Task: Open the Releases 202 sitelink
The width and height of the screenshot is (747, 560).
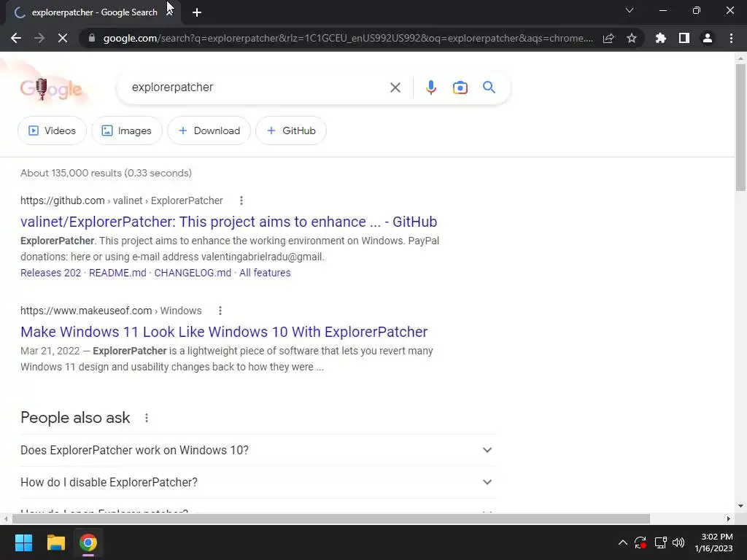Action: (50, 273)
